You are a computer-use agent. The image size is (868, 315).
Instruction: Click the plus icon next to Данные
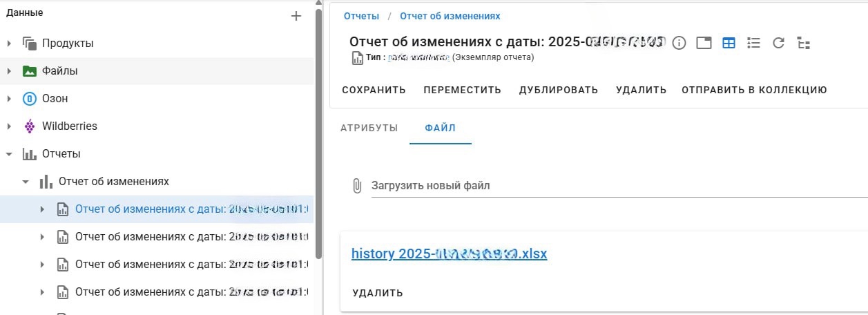tap(296, 16)
